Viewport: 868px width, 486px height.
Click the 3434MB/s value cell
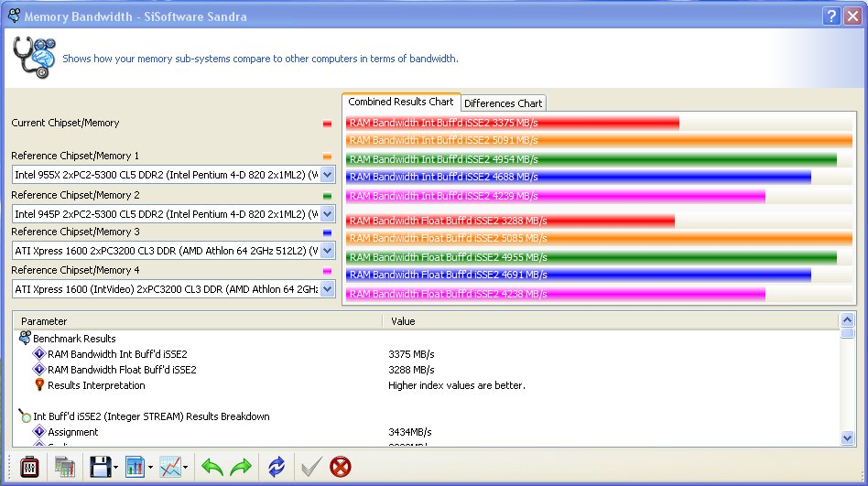tap(409, 432)
